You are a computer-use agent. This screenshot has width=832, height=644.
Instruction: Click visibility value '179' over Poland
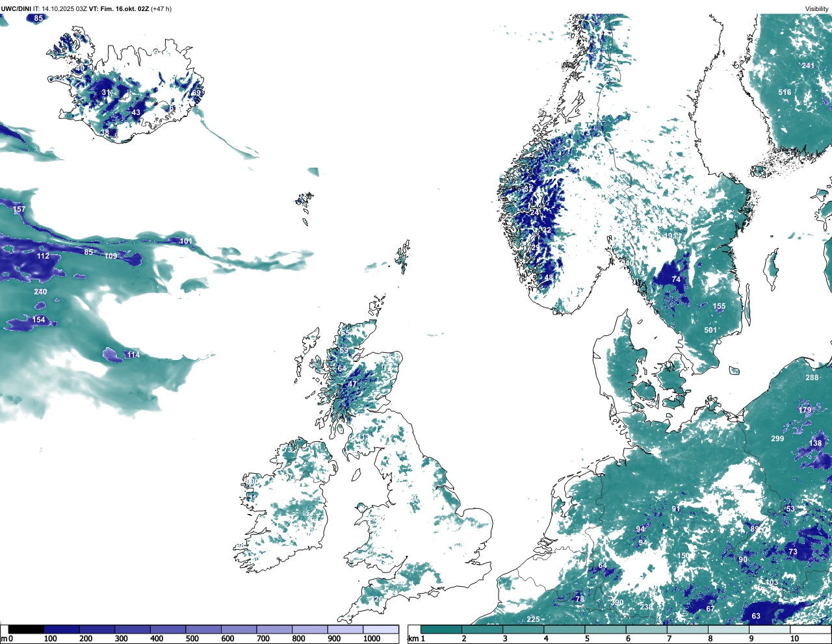[x=805, y=410]
